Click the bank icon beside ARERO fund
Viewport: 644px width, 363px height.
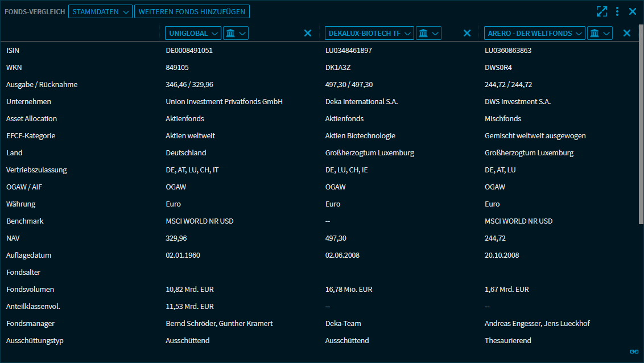tap(600, 34)
